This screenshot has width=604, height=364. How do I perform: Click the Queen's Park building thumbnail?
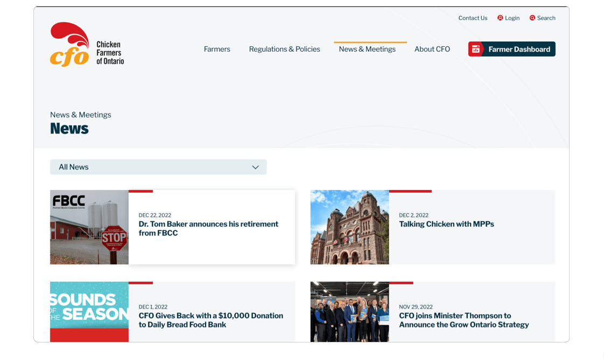tap(349, 227)
